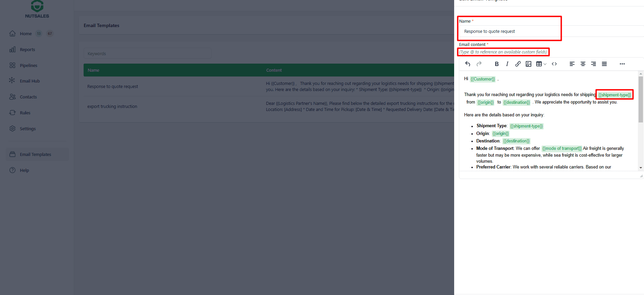Click the {{mode of transport}} tag
This screenshot has height=295, width=644.
tap(562, 149)
